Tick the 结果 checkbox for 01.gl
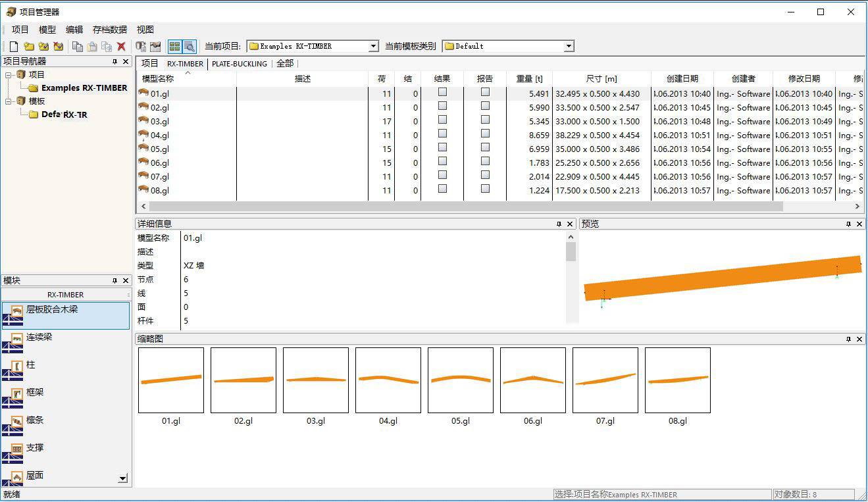This screenshot has height=502, width=868. click(x=442, y=92)
